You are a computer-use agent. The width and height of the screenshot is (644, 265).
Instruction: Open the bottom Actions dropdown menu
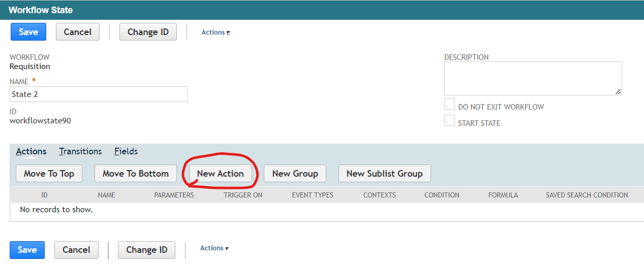pyautogui.click(x=214, y=248)
